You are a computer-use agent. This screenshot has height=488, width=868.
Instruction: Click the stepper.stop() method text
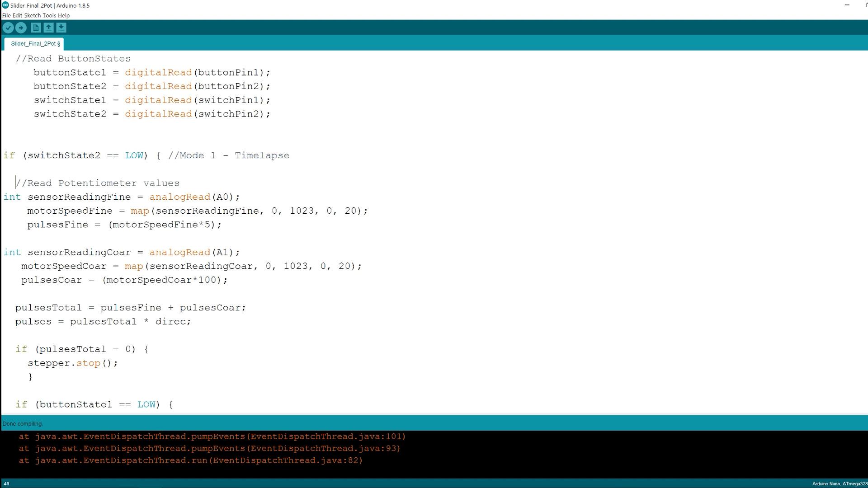tap(72, 363)
